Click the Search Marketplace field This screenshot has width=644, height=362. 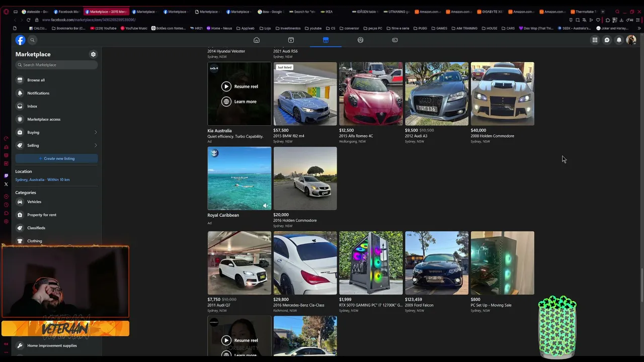(x=56, y=65)
